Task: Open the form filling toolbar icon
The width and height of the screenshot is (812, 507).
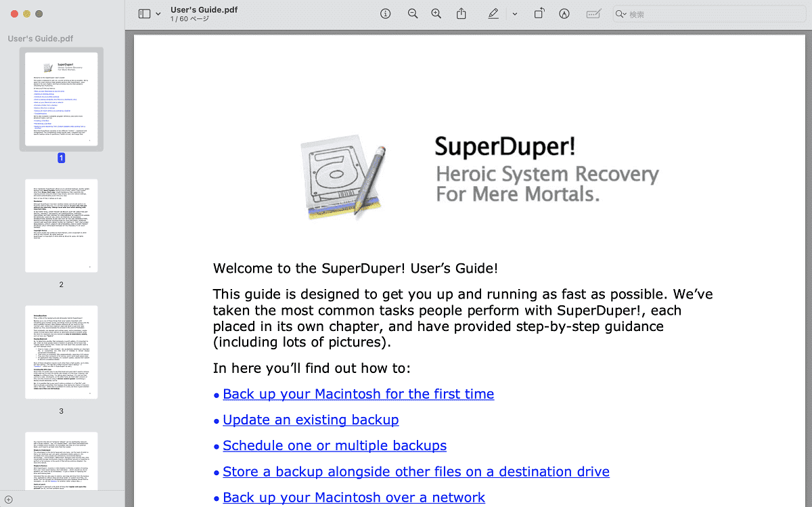Action: tap(593, 14)
